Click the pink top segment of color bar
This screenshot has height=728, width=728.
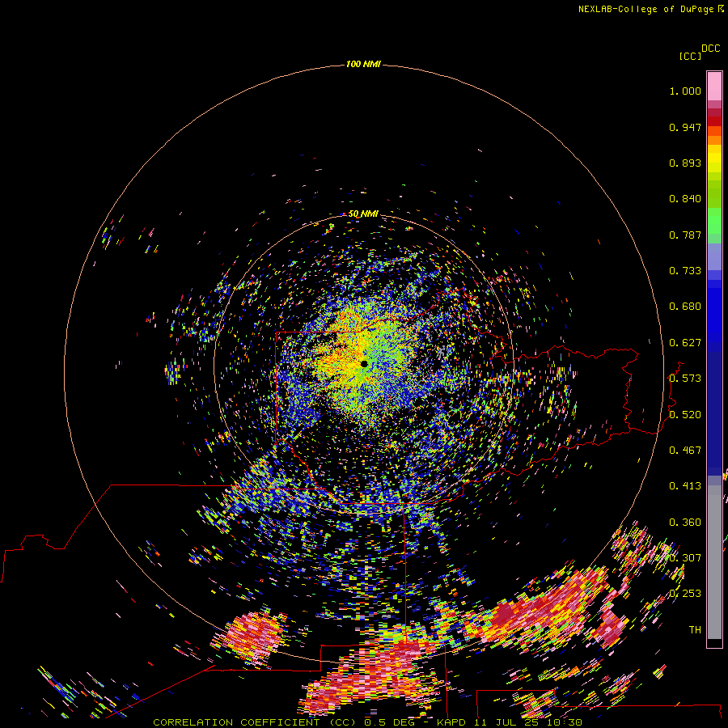pos(714,86)
